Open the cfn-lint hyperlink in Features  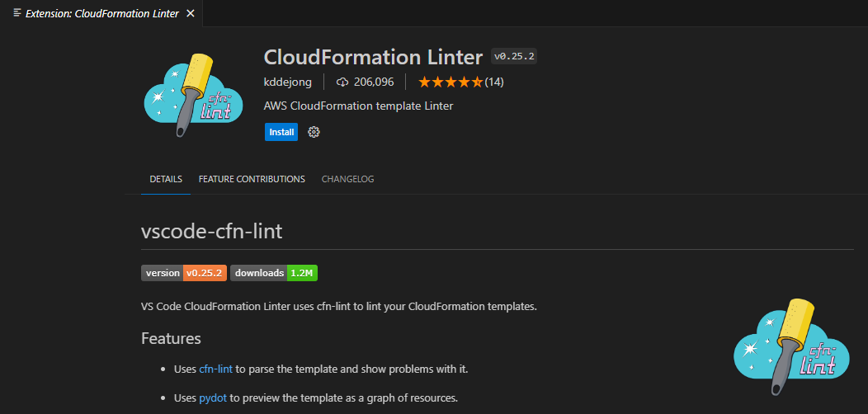(216, 369)
